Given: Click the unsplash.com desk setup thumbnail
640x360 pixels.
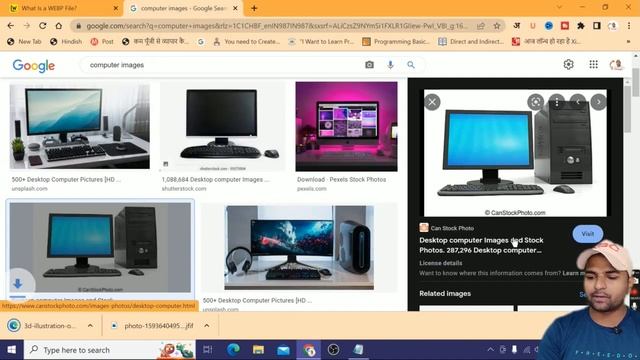Looking at the screenshot, I should 80,127.
